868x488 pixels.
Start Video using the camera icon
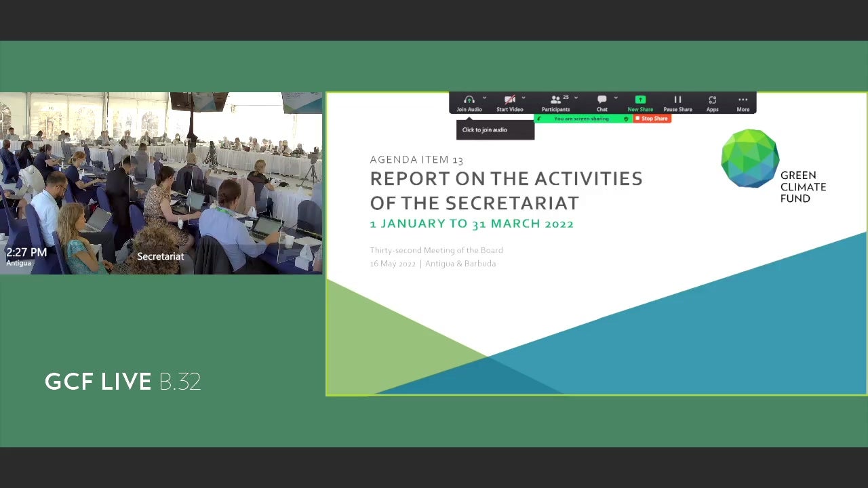tap(510, 100)
